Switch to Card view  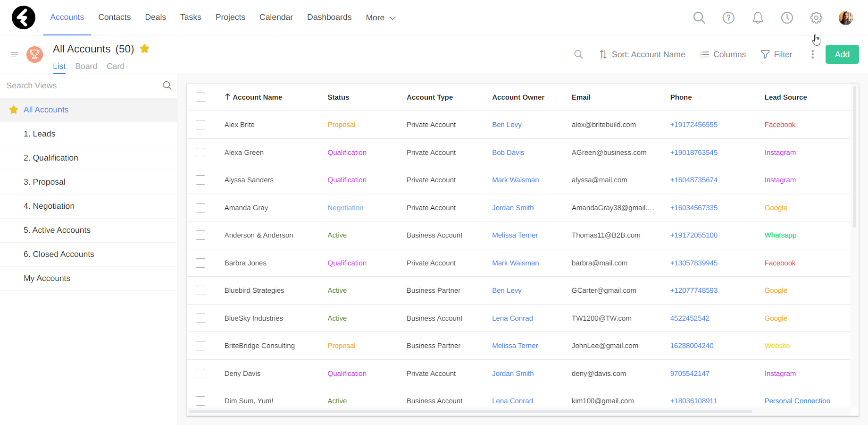[116, 66]
